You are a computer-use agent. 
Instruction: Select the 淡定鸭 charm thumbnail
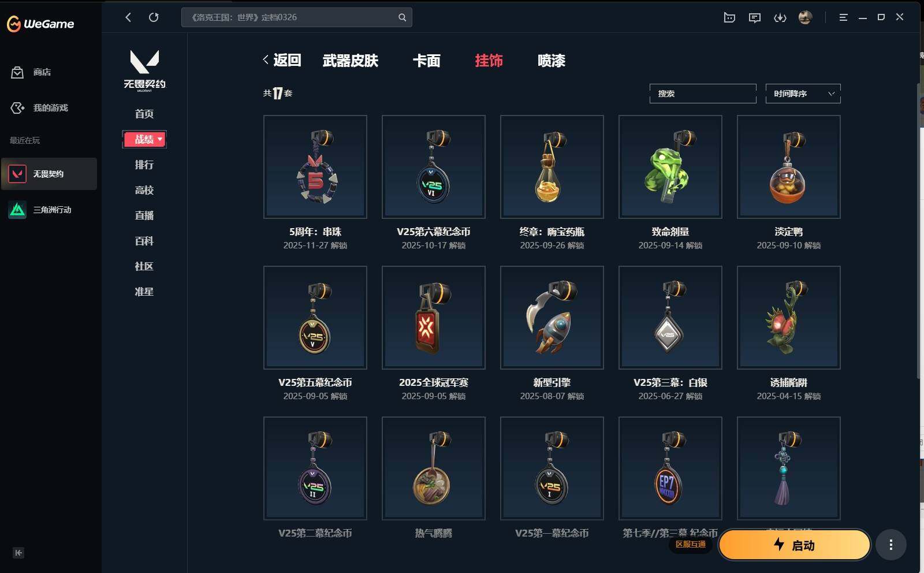point(789,167)
